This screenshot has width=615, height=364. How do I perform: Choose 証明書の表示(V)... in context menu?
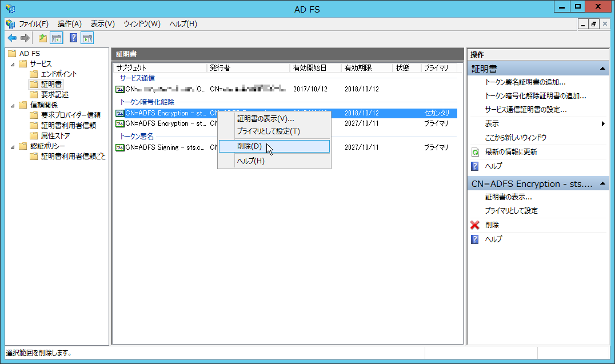pos(274,118)
